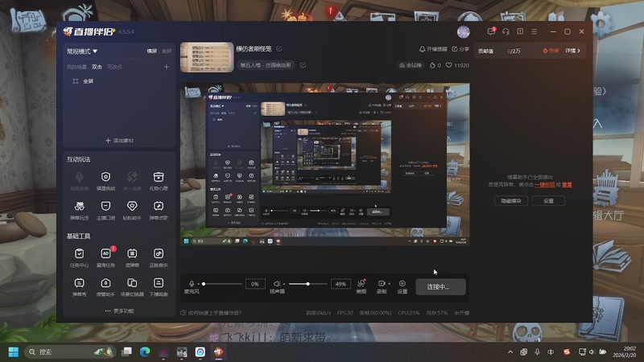The width and height of the screenshot is (644, 362).
Task: Click the 连接中 start stream button
Action: (440, 287)
